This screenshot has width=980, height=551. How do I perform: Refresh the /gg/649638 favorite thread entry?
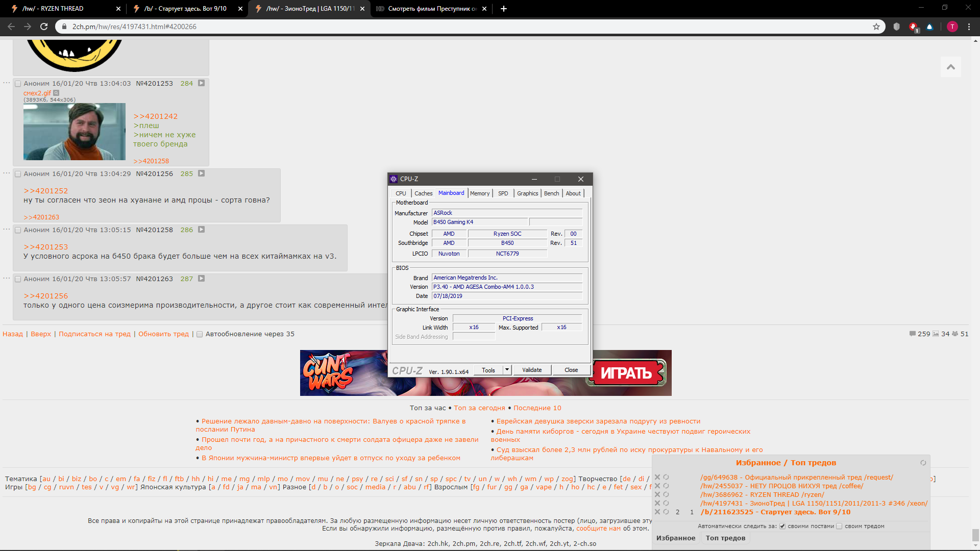[x=666, y=477]
